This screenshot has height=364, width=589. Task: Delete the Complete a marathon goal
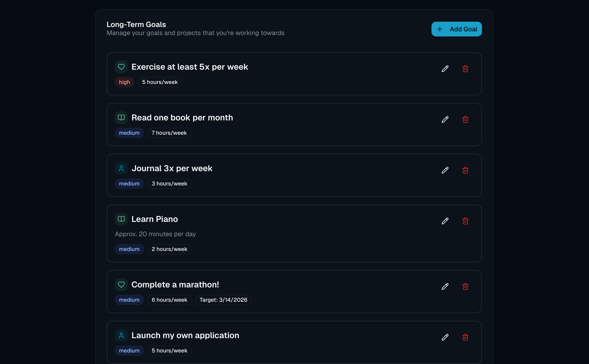[x=465, y=286]
